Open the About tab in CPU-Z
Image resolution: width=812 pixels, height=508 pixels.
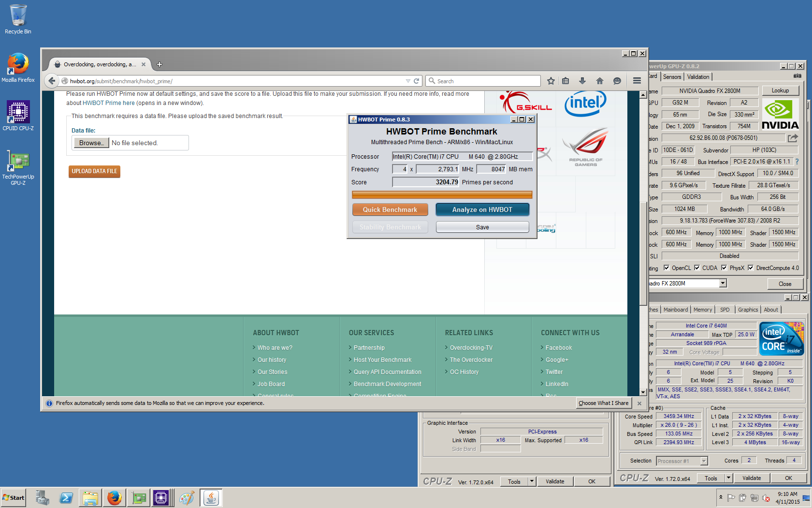click(771, 310)
